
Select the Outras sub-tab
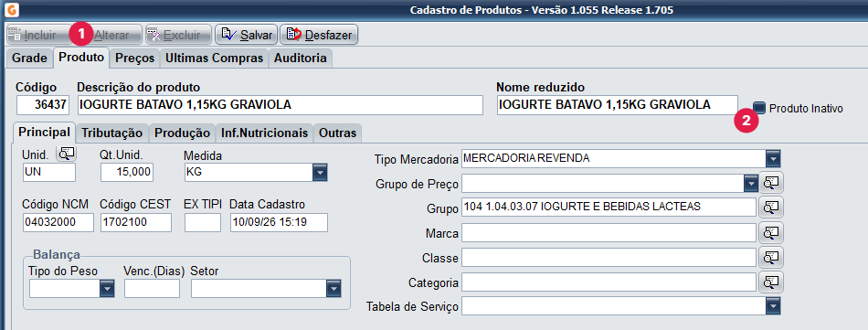pos(338,133)
